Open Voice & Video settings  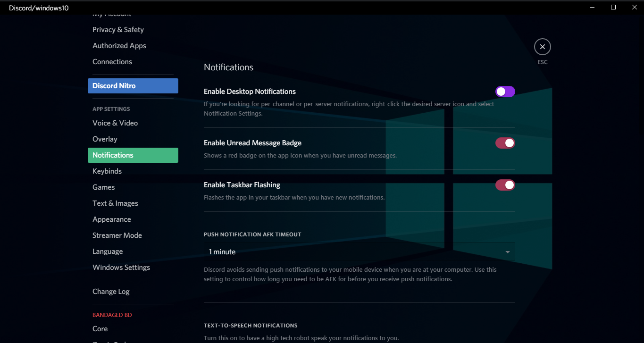click(115, 123)
